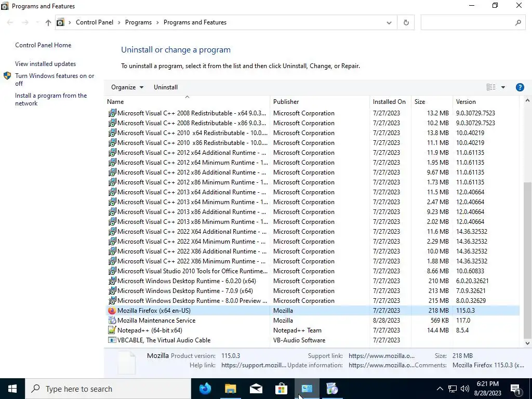Click VB-Audio Software publisher cell

(299, 340)
